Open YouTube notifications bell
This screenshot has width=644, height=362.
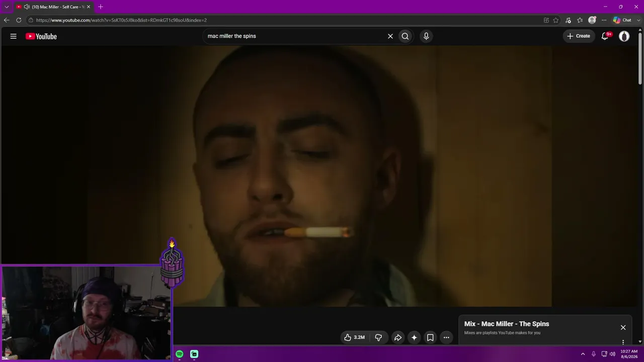605,36
